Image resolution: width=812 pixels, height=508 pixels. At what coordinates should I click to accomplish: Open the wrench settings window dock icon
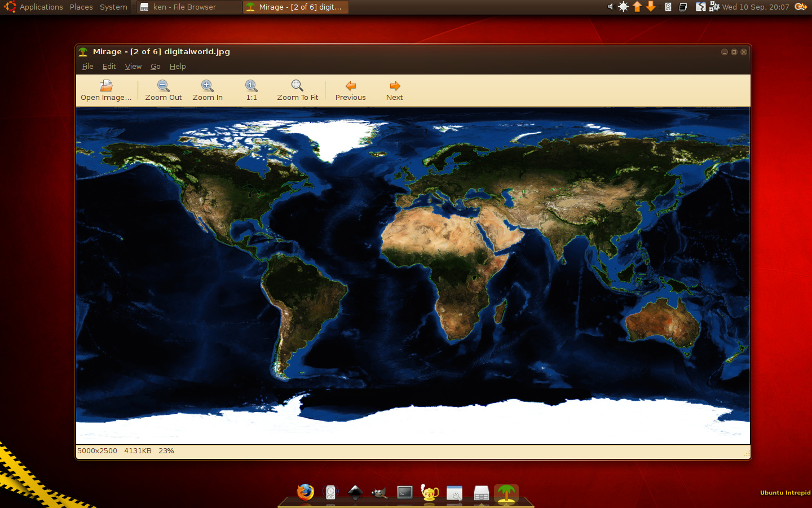pyautogui.click(x=454, y=493)
